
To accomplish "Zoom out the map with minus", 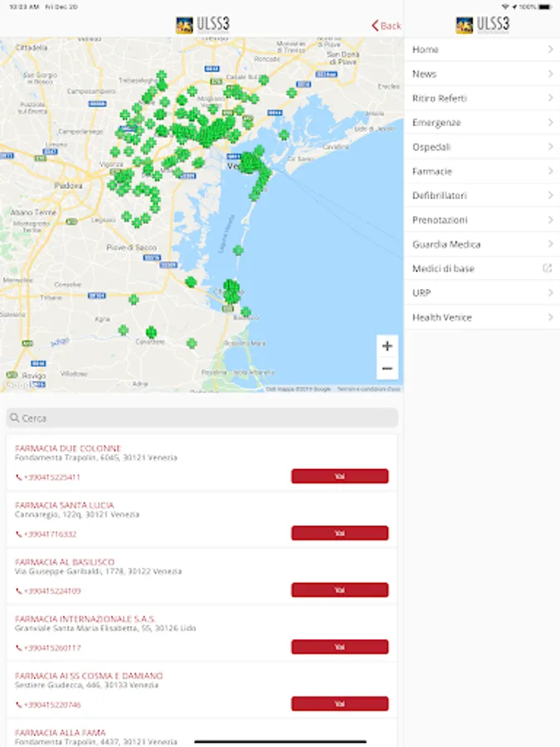I will (387, 369).
